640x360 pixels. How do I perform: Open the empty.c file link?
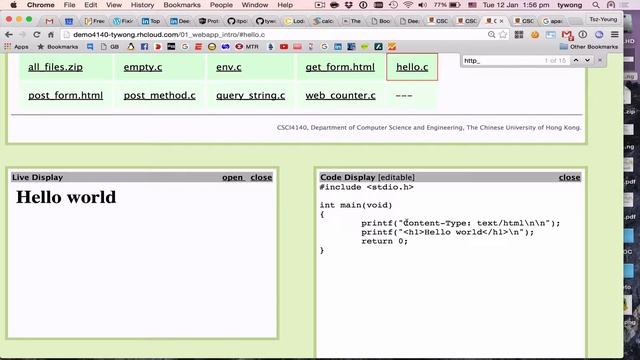[x=143, y=67]
